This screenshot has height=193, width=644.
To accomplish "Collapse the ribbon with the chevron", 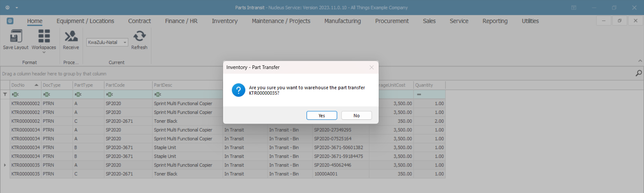I will pos(640,61).
